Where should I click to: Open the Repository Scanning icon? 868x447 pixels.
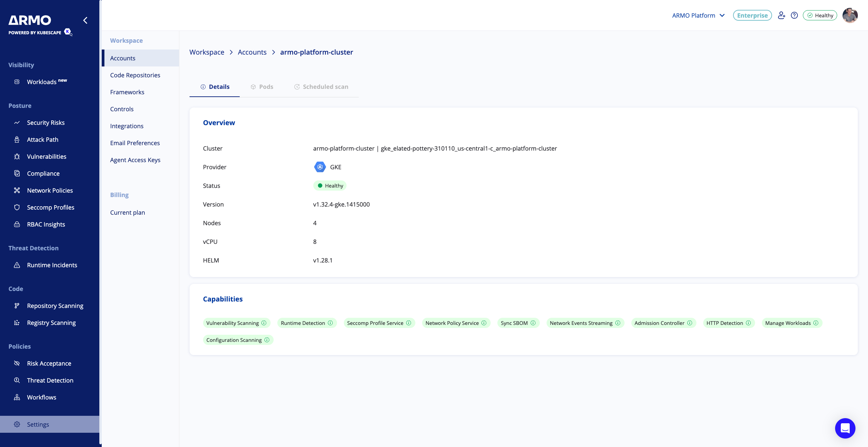click(17, 306)
